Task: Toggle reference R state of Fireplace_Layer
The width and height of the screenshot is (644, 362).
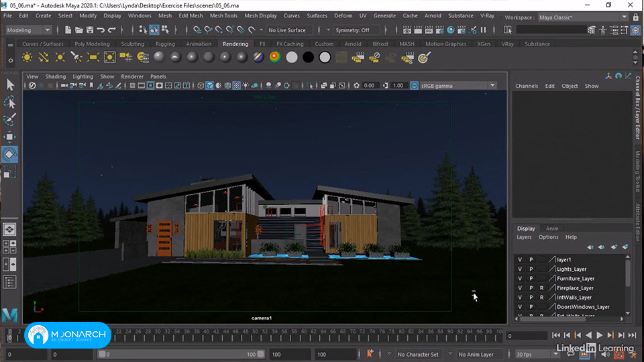Action: [x=542, y=288]
